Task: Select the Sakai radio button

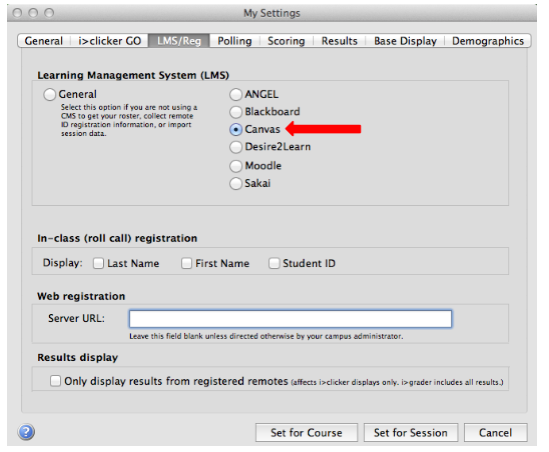Action: pyautogui.click(x=236, y=183)
